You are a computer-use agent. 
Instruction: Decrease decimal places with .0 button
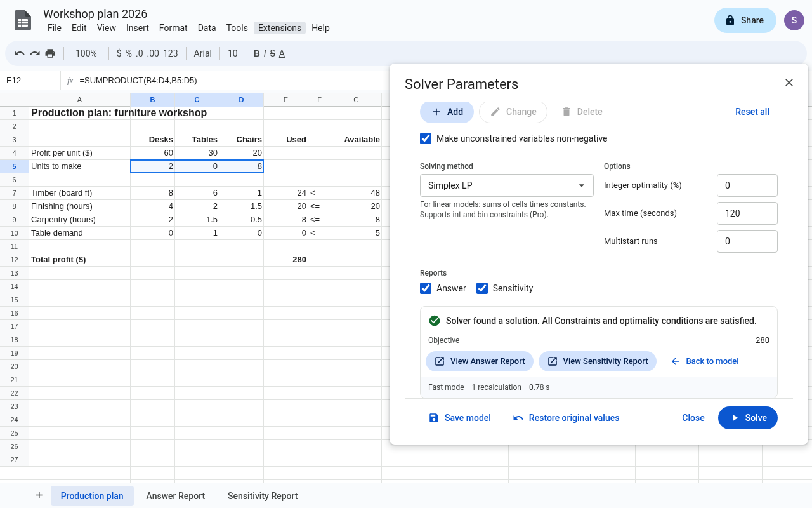pyautogui.click(x=140, y=53)
